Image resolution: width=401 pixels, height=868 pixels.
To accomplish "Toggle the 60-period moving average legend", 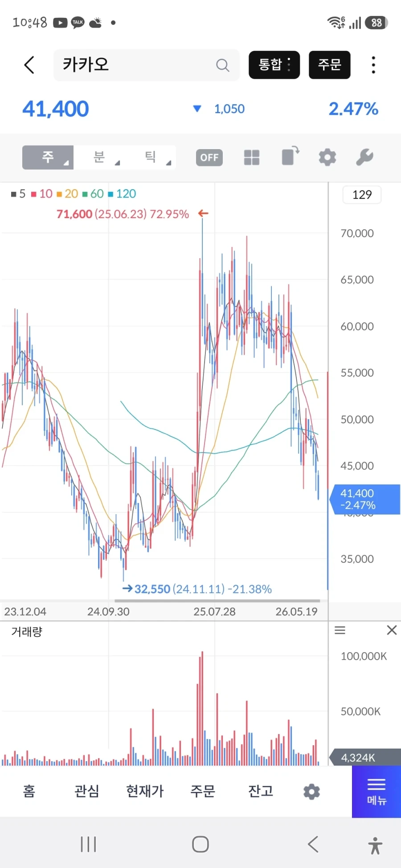I will coord(93,194).
